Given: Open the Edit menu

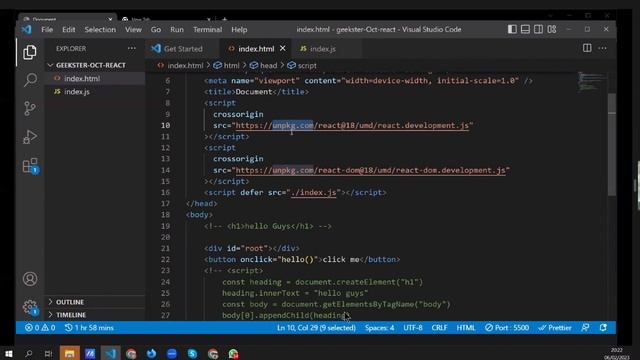Looking at the screenshot, I should click(69, 29).
